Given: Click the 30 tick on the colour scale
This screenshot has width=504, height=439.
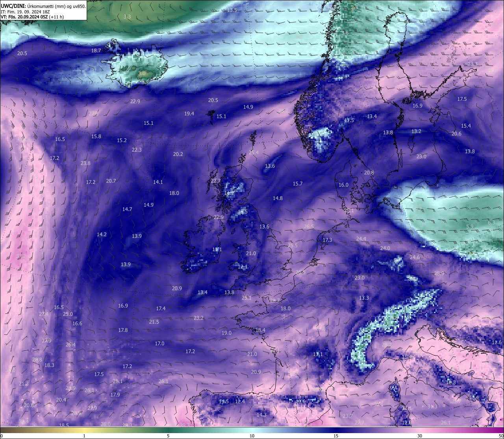Looking at the screenshot, I should click(x=420, y=436).
